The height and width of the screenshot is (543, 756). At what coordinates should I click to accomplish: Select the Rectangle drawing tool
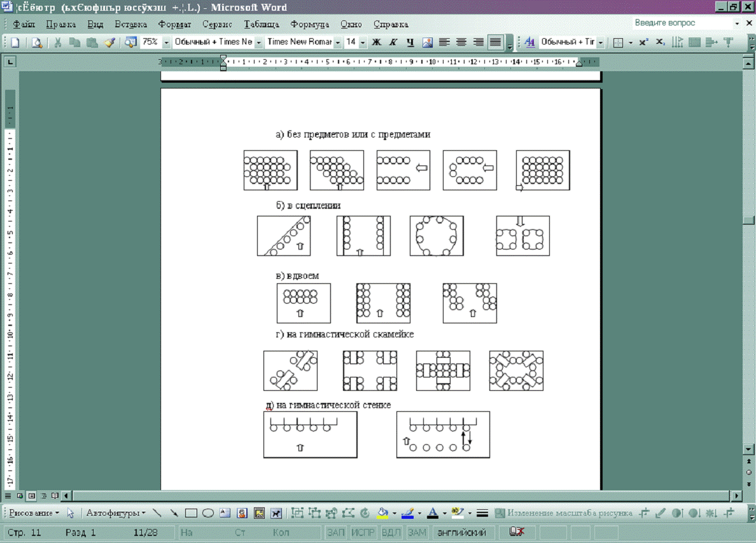pyautogui.click(x=191, y=513)
